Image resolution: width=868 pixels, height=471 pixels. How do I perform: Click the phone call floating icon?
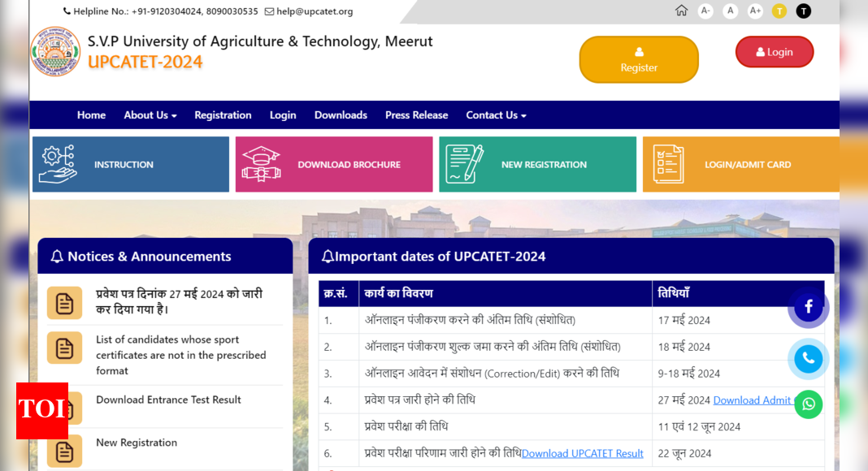[x=808, y=359]
